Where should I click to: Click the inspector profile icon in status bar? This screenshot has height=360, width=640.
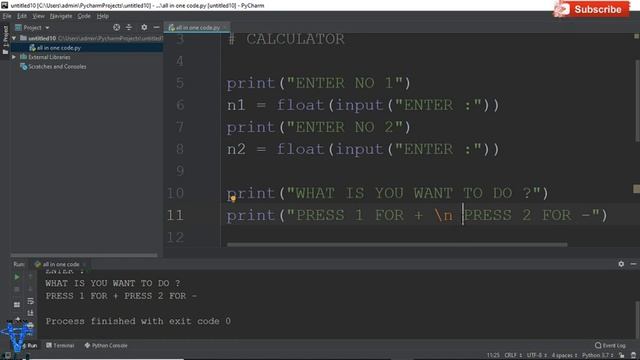click(x=633, y=356)
